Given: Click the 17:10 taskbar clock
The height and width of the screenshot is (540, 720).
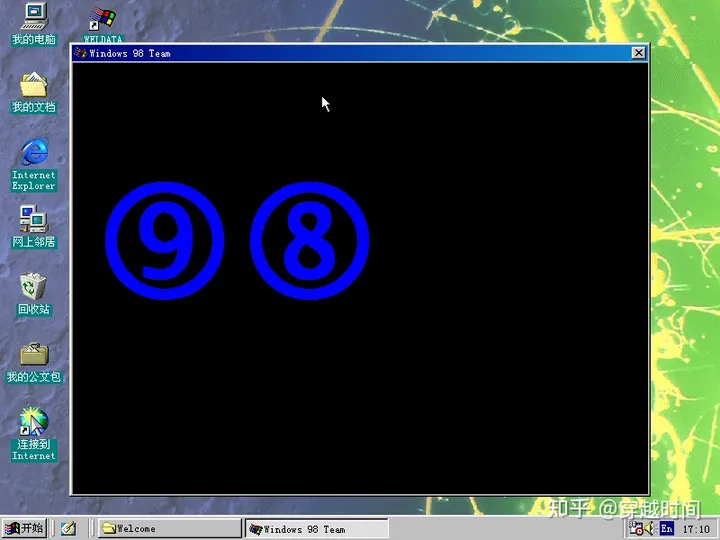Looking at the screenshot, I should point(696,529).
